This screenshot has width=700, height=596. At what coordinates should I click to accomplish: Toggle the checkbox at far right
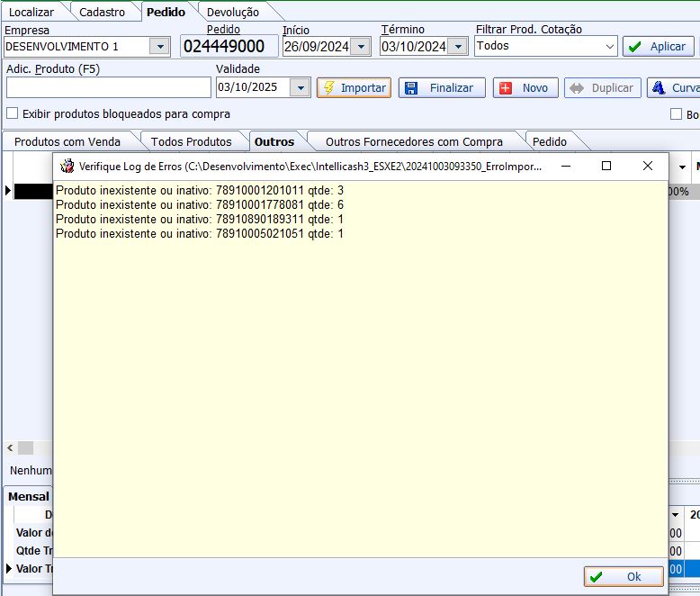tap(677, 114)
